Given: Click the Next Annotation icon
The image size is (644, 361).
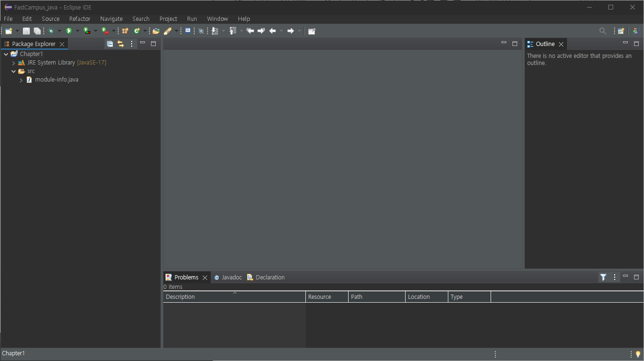Looking at the screenshot, I should point(215,31).
